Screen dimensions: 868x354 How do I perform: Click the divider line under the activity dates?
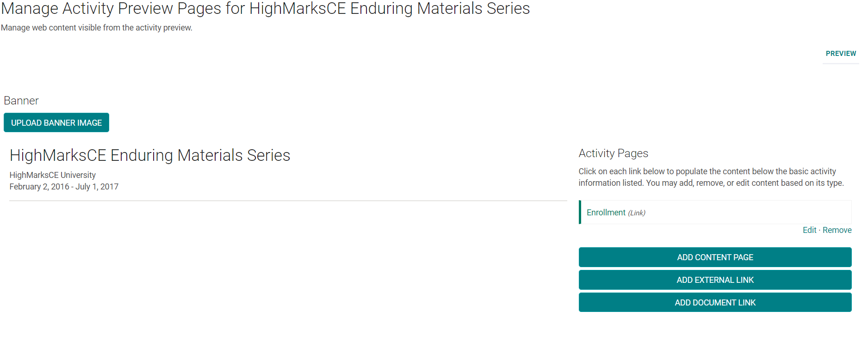coord(288,201)
